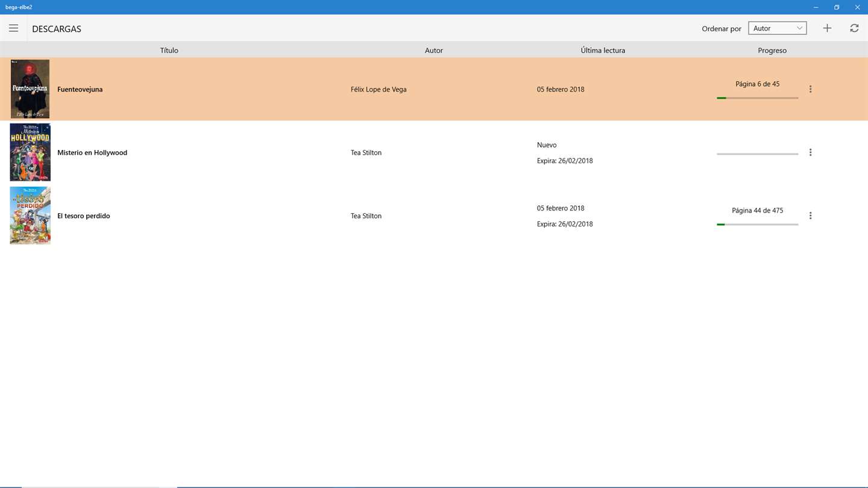
Task: Sort by the Progreso column header
Action: 772,51
